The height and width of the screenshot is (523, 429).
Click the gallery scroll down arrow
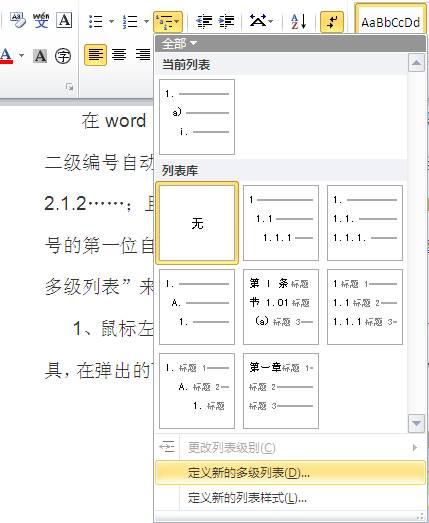coord(416,423)
